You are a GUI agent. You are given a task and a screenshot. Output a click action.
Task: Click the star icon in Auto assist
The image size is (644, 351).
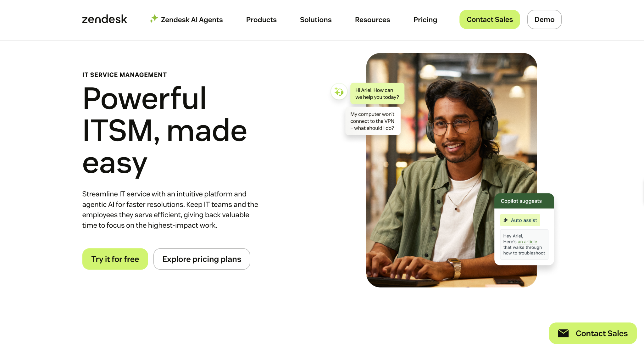coord(506,220)
